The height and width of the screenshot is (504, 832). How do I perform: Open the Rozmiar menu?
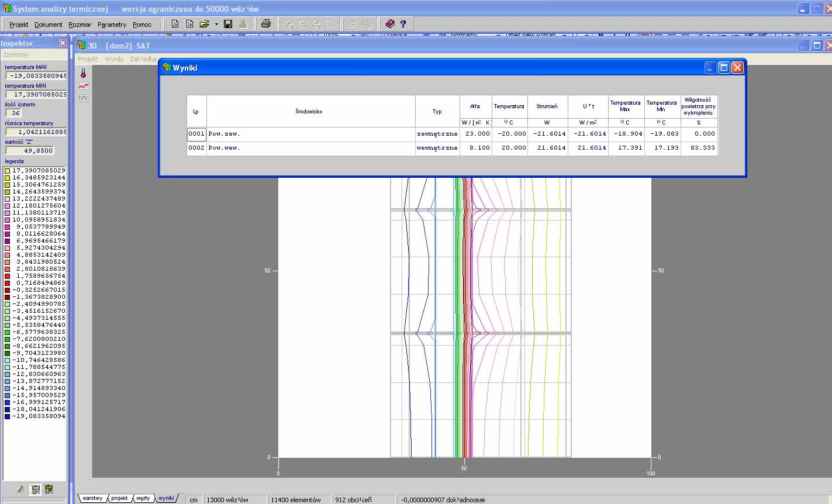pos(80,25)
